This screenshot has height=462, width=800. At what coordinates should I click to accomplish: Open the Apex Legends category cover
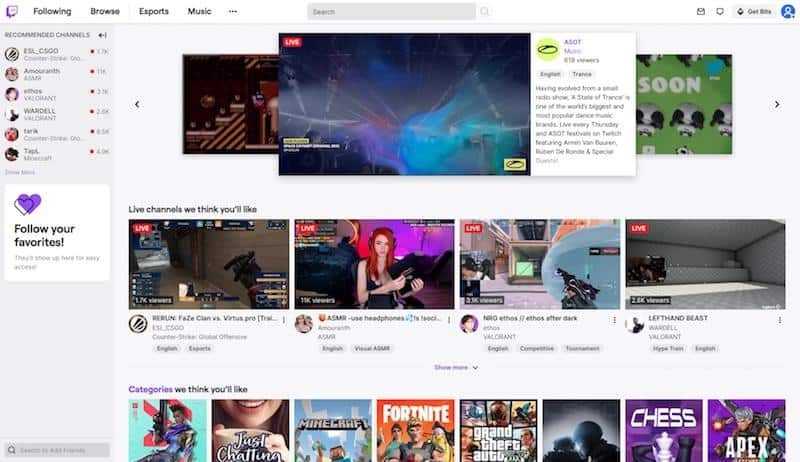747,431
